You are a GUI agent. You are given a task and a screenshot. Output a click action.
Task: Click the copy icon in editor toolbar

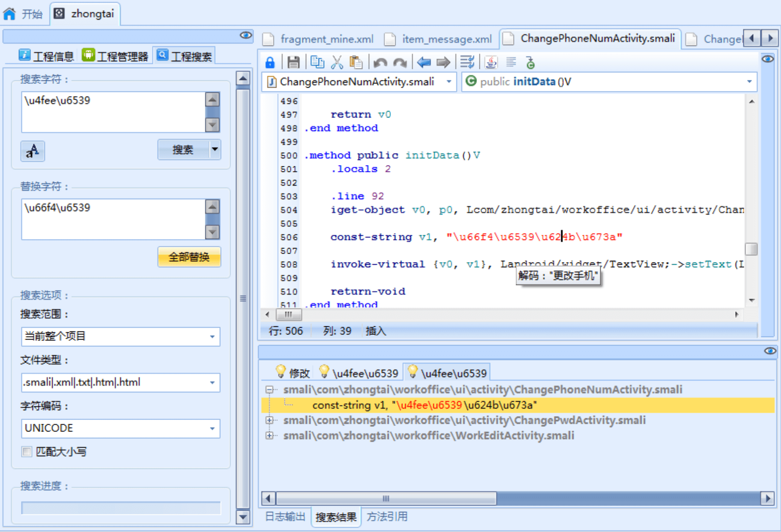[317, 62]
